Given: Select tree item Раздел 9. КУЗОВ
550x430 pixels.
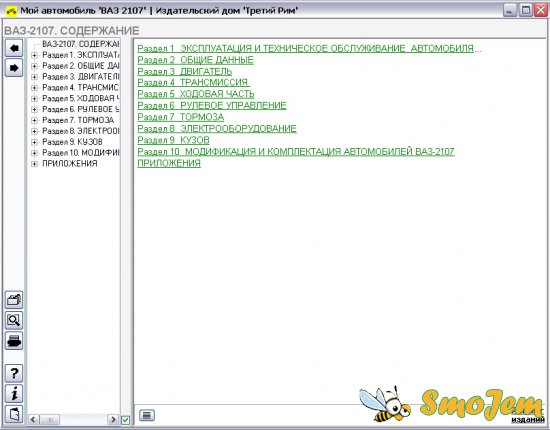Looking at the screenshot, I should (x=72, y=142).
